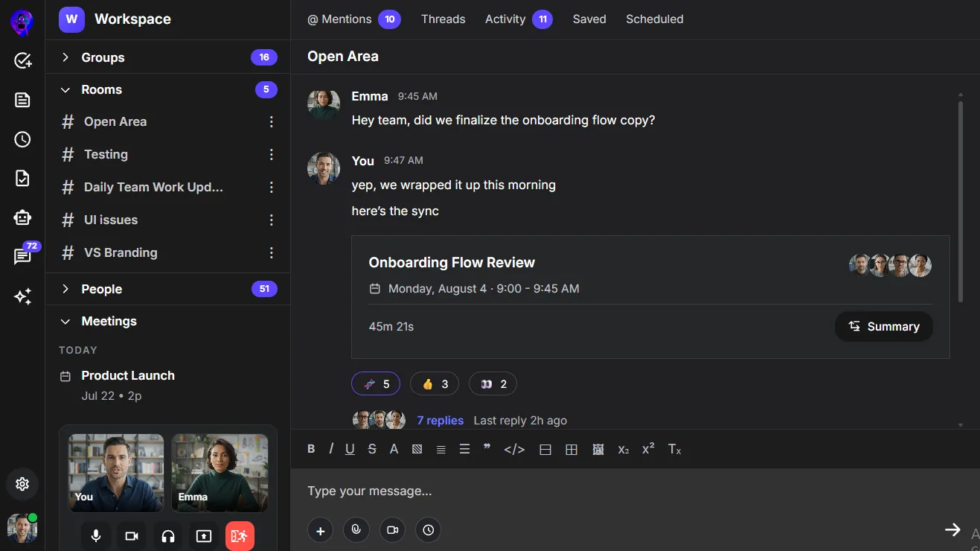This screenshot has height=551, width=980.
Task: Toggle italic formatting
Action: click(x=330, y=449)
